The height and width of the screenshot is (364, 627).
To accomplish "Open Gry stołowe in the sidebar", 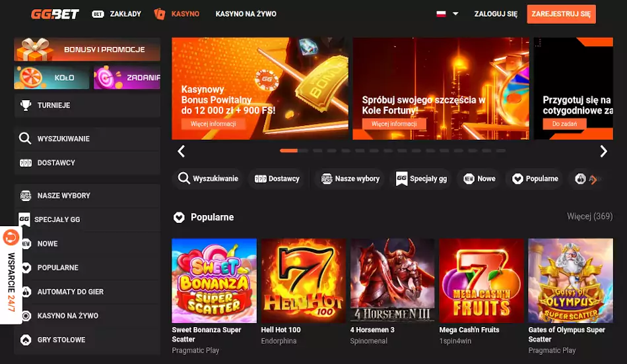I will pos(87,340).
